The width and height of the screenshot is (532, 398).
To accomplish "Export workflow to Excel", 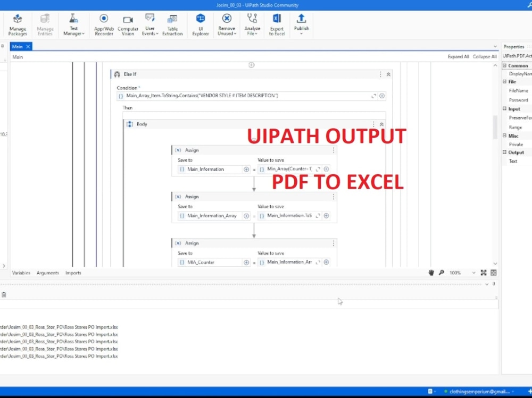I will tap(277, 25).
